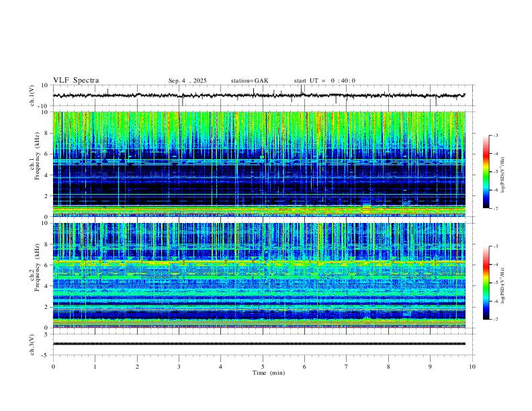Click time axis tick label "7"
This screenshot has width=532, height=411.
tap(347, 367)
